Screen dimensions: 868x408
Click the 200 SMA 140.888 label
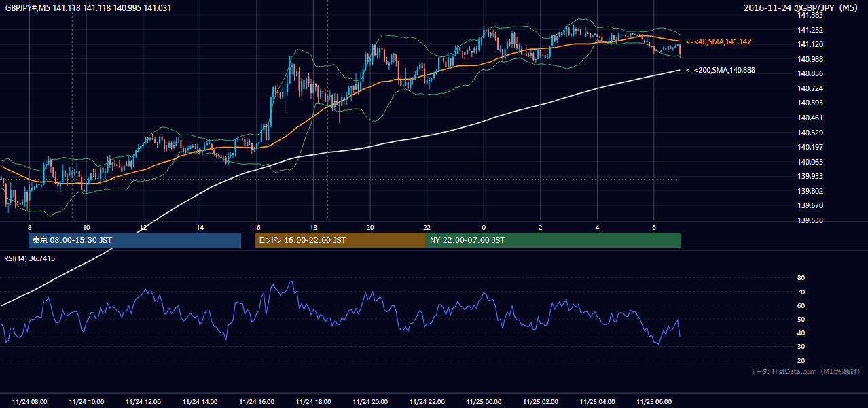tap(721, 70)
